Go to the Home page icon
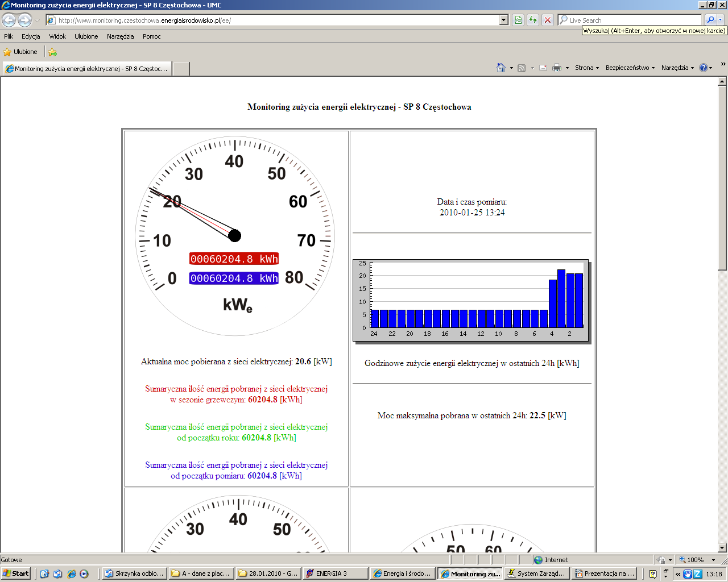The image size is (728, 582). tap(501, 68)
